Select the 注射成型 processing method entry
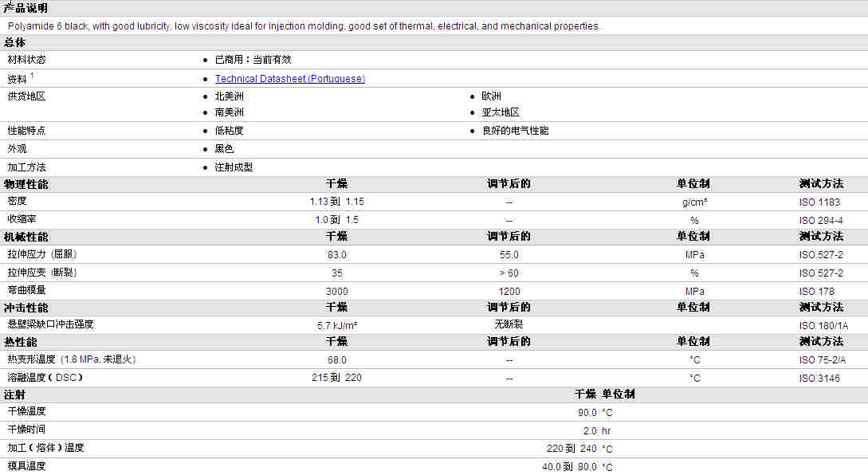This screenshot has height=475, width=868. (234, 167)
